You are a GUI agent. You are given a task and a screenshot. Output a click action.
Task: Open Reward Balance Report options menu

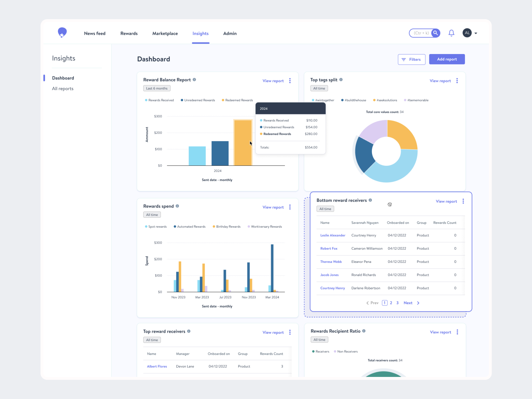(290, 81)
